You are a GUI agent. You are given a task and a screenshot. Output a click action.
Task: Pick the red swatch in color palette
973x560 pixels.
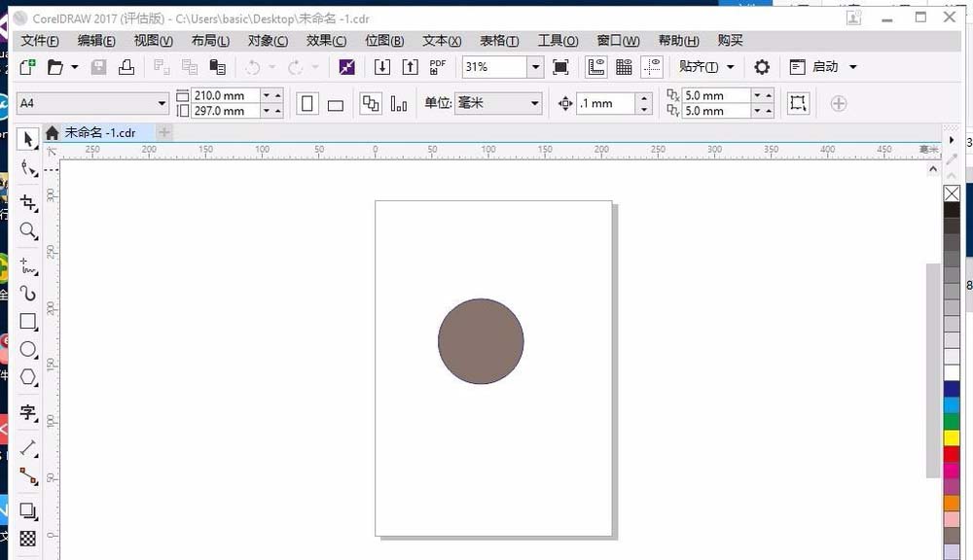coord(952,454)
